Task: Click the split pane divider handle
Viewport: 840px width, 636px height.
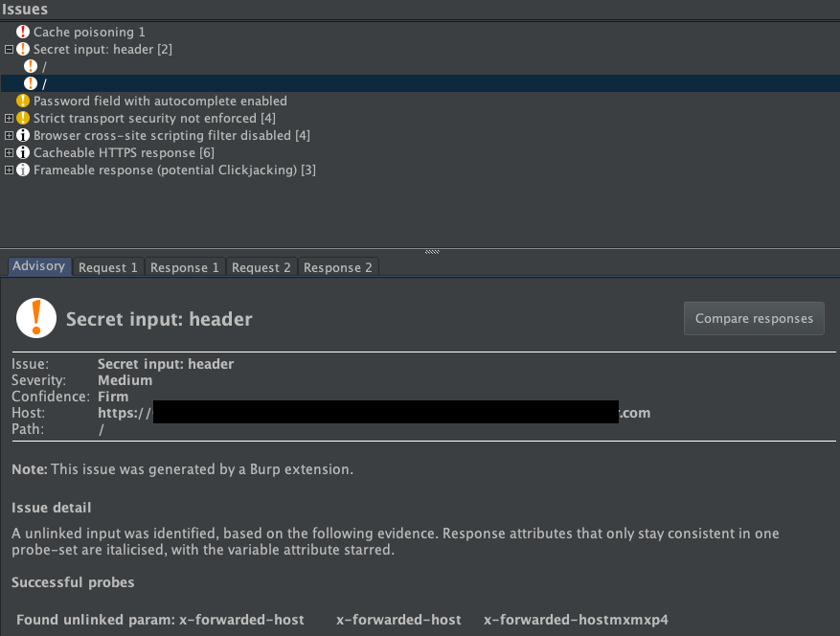Action: 432,251
